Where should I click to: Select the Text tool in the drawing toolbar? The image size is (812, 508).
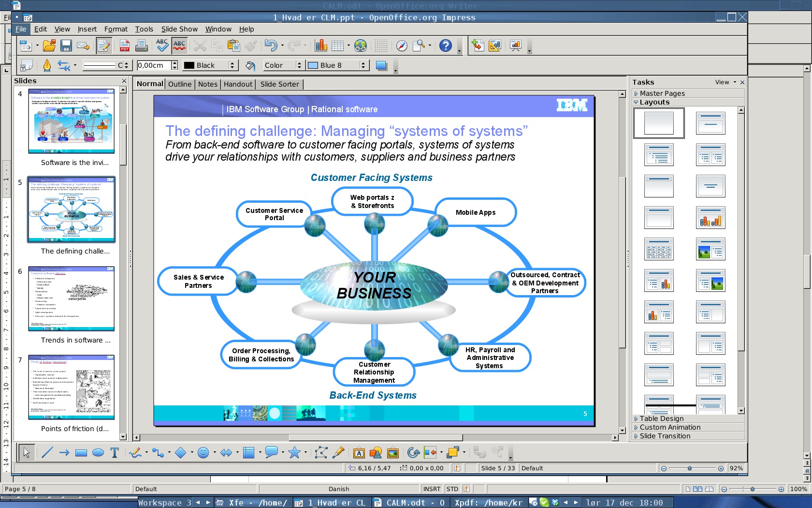click(115, 453)
